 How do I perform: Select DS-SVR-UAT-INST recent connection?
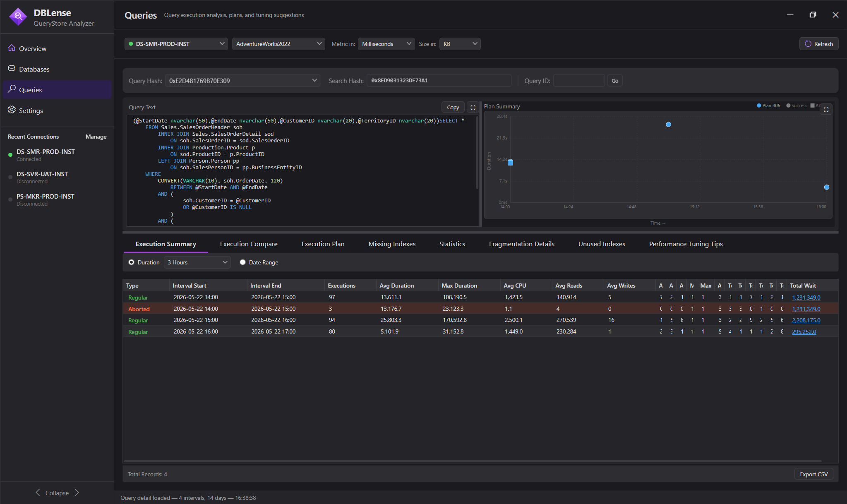tap(57, 177)
